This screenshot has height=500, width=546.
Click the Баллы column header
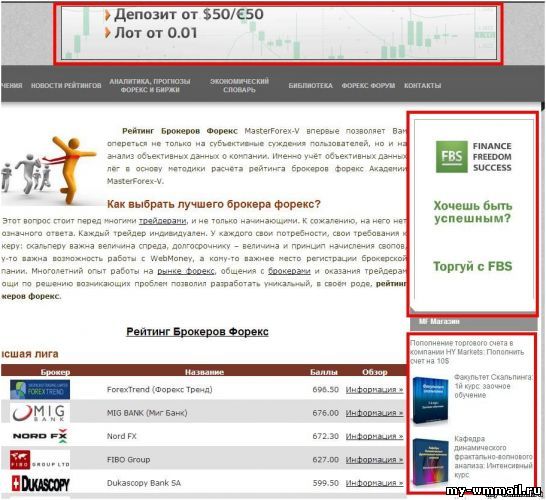pos(324,372)
